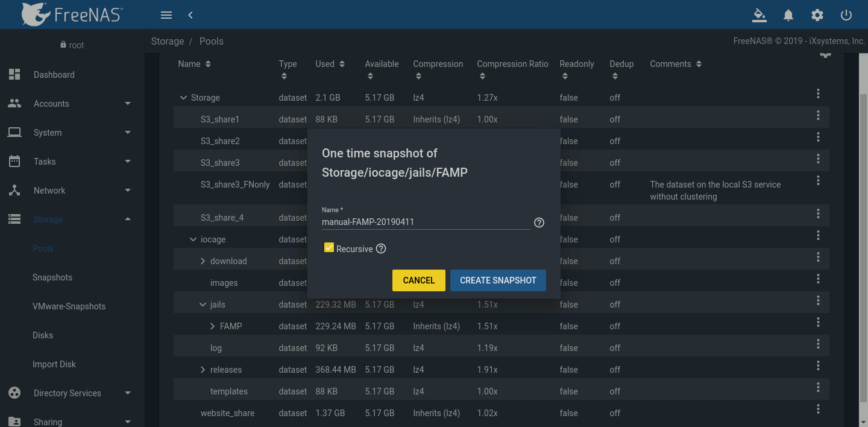Viewport: 868px width, 427px height.
Task: Uncheck the Recursive checkbox
Action: [329, 247]
